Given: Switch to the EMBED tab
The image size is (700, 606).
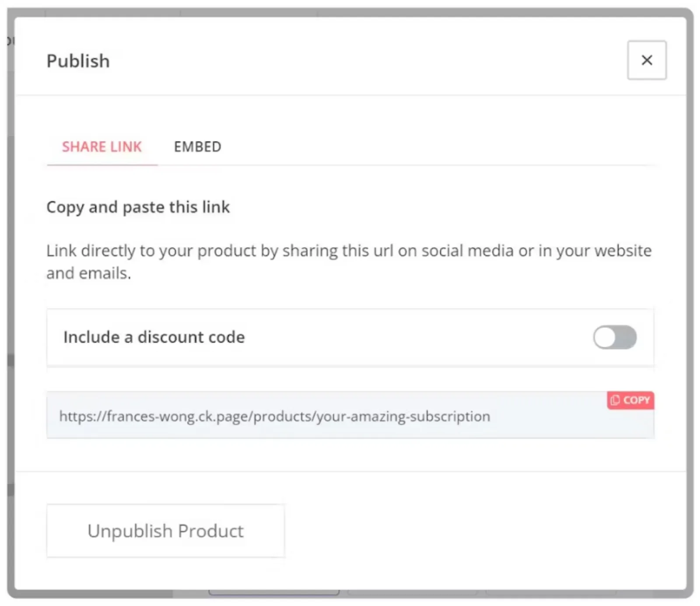Looking at the screenshot, I should (x=197, y=147).
